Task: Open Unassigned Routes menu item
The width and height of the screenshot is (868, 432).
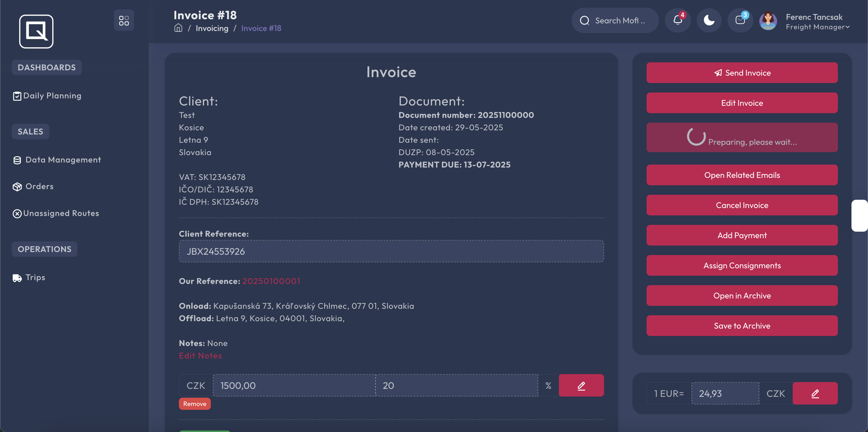Action: point(61,213)
